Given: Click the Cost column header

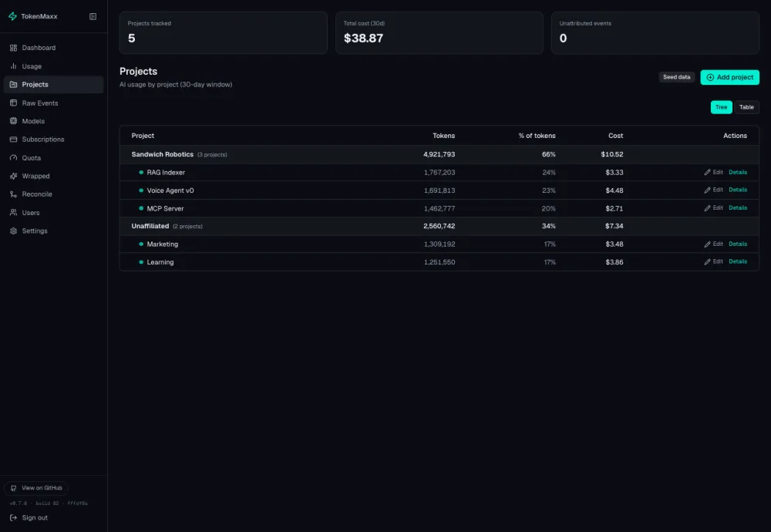Looking at the screenshot, I should coord(615,136).
